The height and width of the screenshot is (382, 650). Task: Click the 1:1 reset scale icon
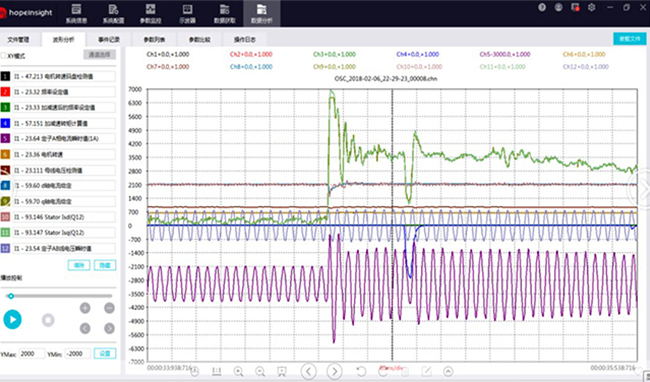pos(216,371)
